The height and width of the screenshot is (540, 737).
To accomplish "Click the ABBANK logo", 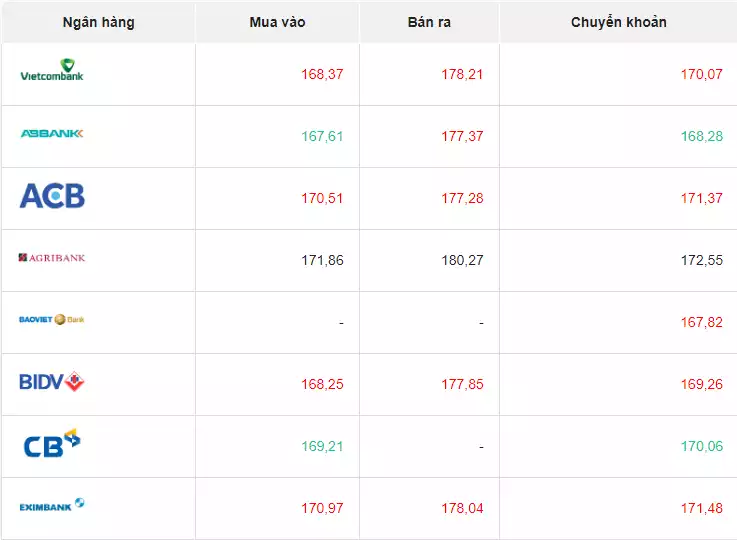I will coord(52,134).
